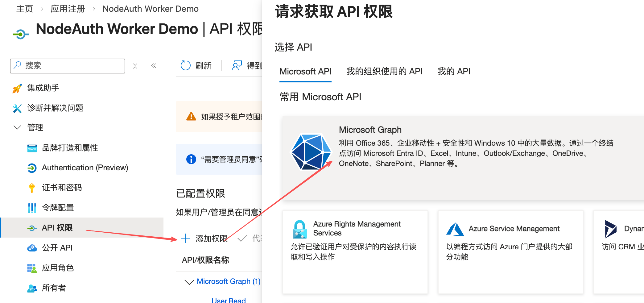Clear search with the X button
This screenshot has width=644, height=303.
pos(135,66)
